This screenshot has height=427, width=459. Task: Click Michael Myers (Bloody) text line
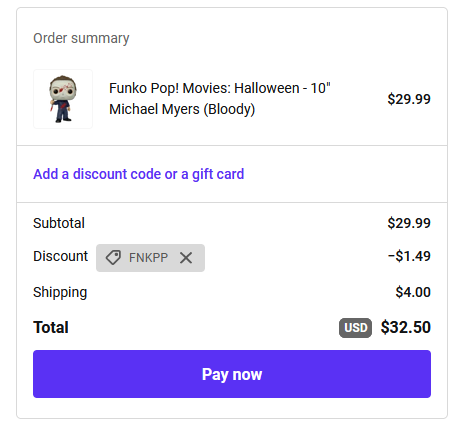coord(182,109)
